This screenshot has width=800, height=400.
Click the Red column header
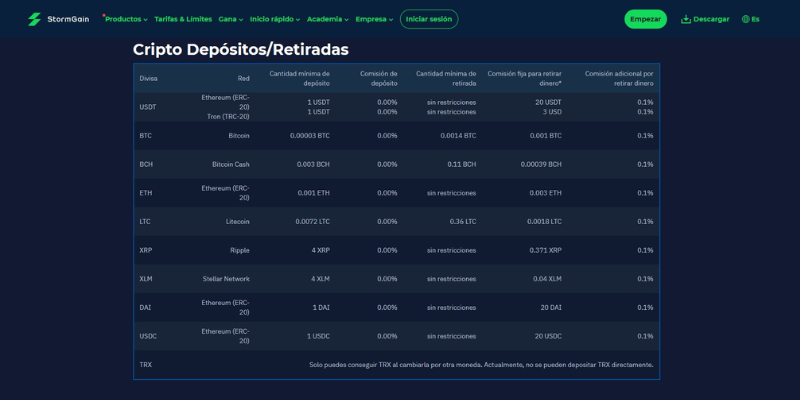coord(243,79)
